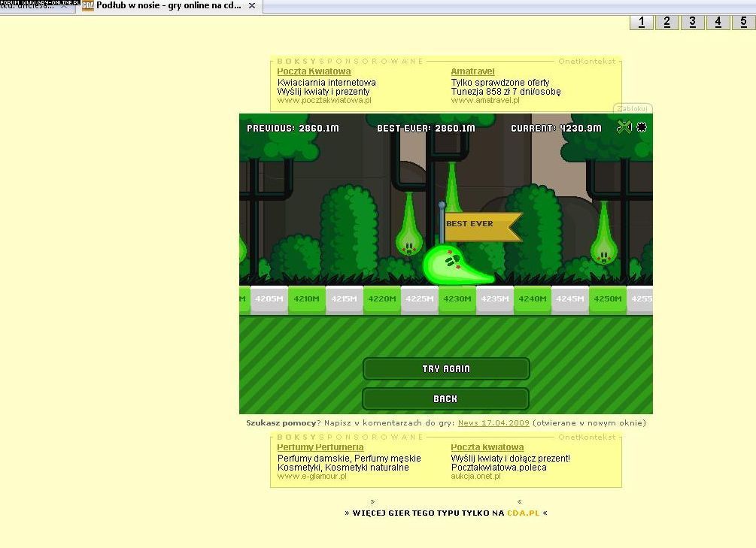Click the 4220M distance marker
Viewport: 756px width, 548px height.
pyautogui.click(x=382, y=300)
